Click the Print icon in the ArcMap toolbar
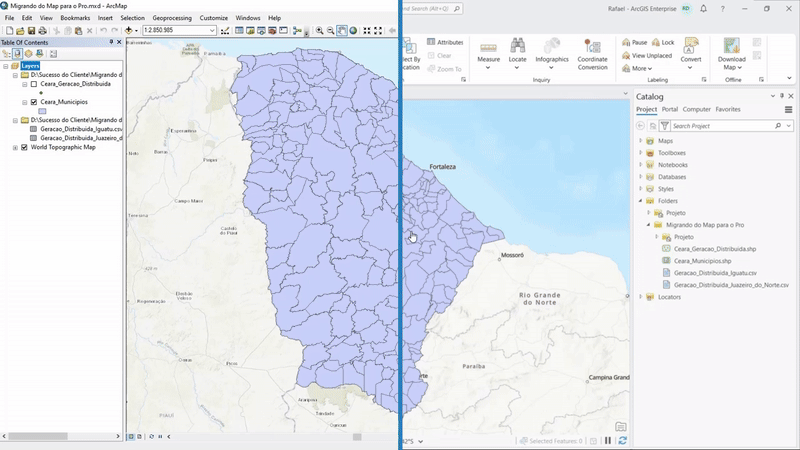 tap(42, 31)
